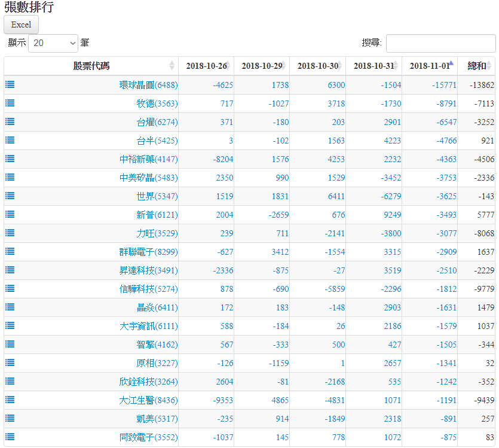Open the 信驊科技(5274) stock link
Image resolution: width=499 pixels, height=448 pixels.
[x=148, y=289]
